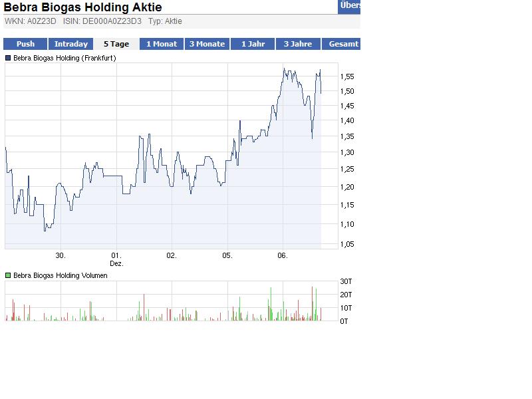Click the 1,25 price axis label
This screenshot has width=532, height=399.
pyautogui.click(x=347, y=170)
